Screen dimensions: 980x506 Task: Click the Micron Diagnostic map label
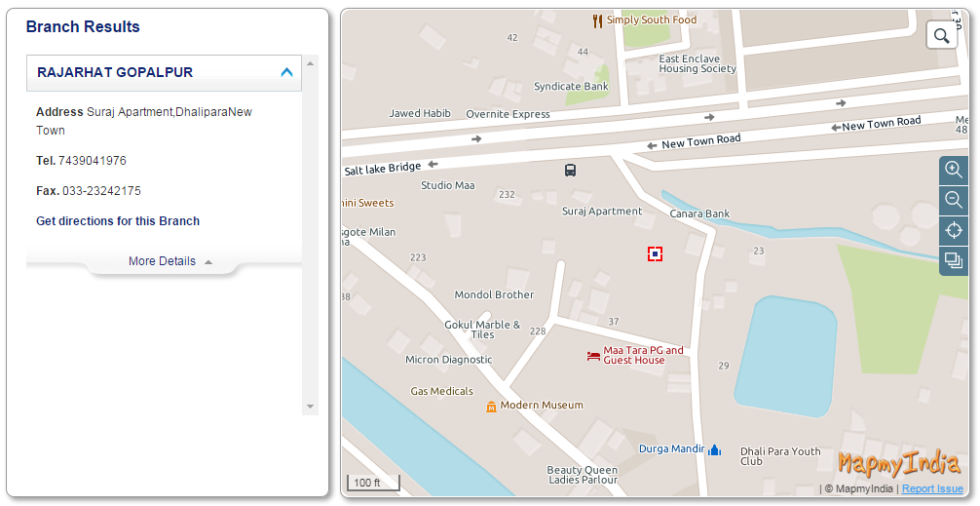(x=449, y=360)
